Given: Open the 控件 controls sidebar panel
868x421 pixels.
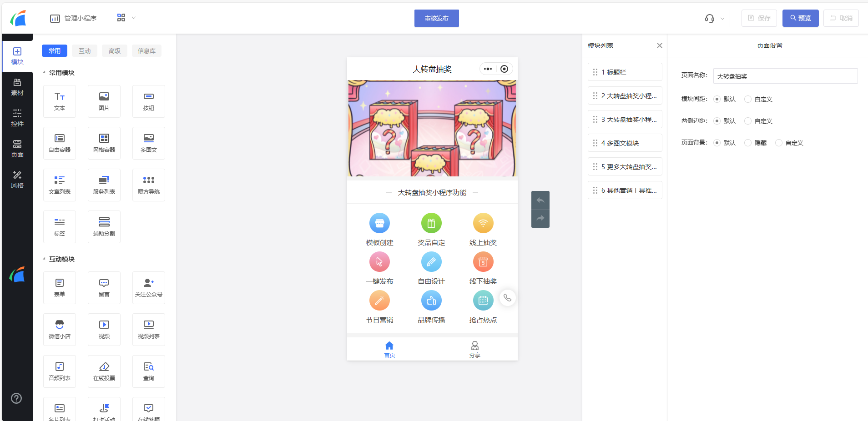Looking at the screenshot, I should pyautogui.click(x=17, y=118).
